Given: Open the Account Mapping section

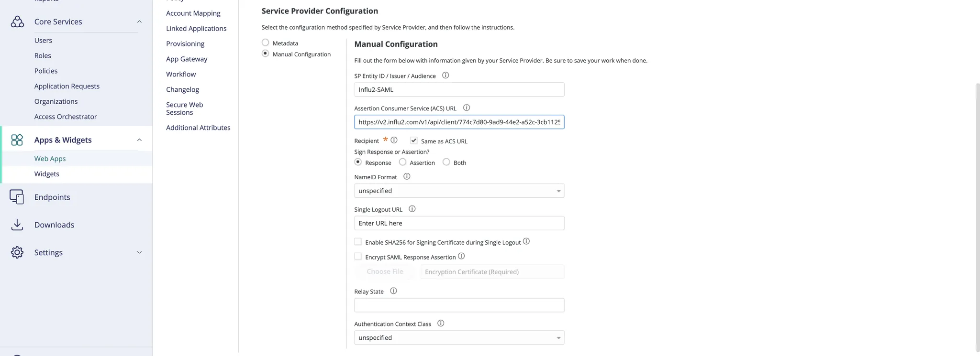Looking at the screenshot, I should 193,13.
